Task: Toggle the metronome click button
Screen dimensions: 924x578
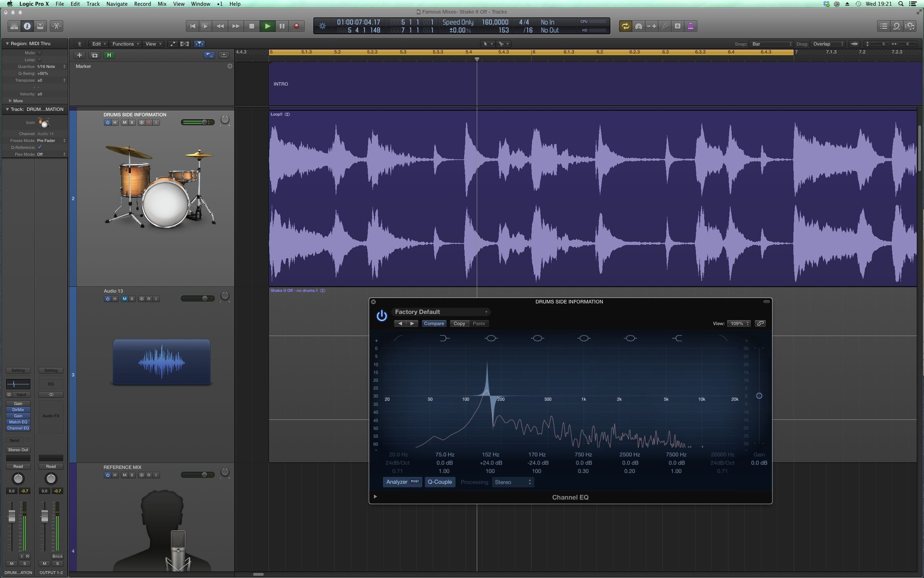Action: click(x=690, y=26)
